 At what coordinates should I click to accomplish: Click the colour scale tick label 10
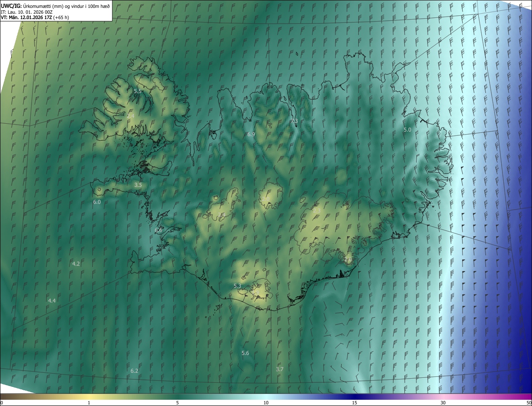click(x=266, y=403)
